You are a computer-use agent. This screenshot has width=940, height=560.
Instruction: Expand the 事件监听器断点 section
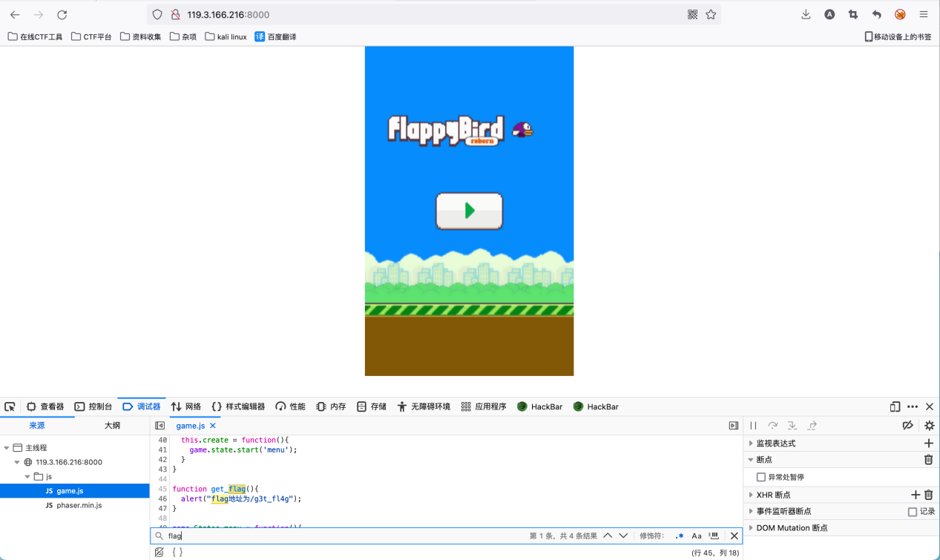[x=750, y=512]
